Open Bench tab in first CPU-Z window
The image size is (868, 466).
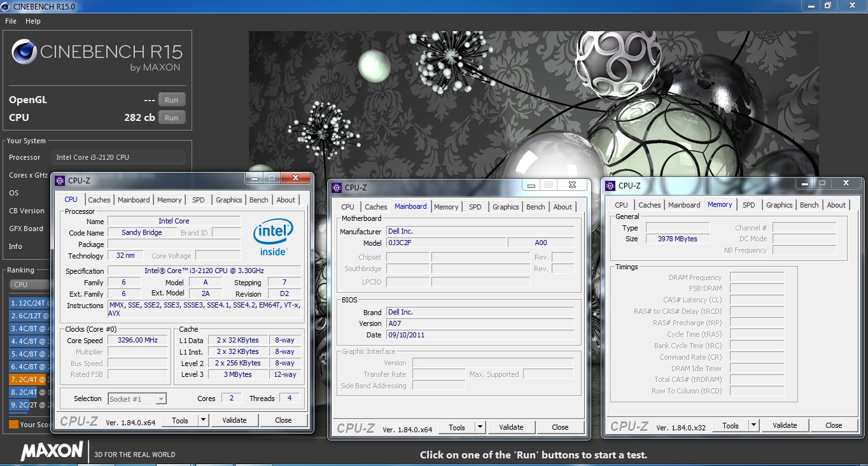click(x=259, y=200)
